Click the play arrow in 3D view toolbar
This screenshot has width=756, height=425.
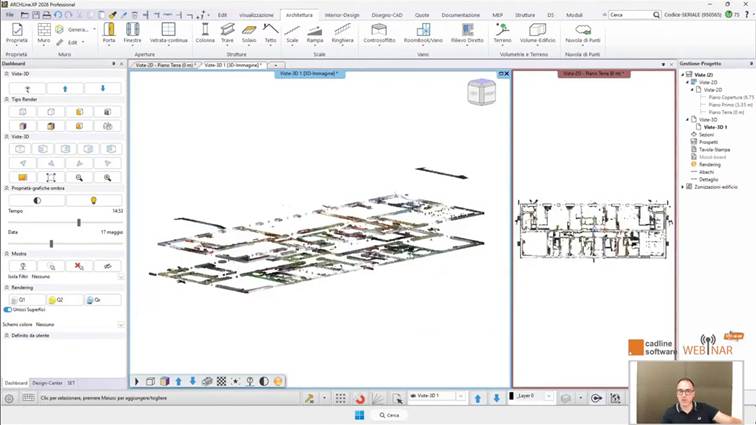(x=136, y=381)
